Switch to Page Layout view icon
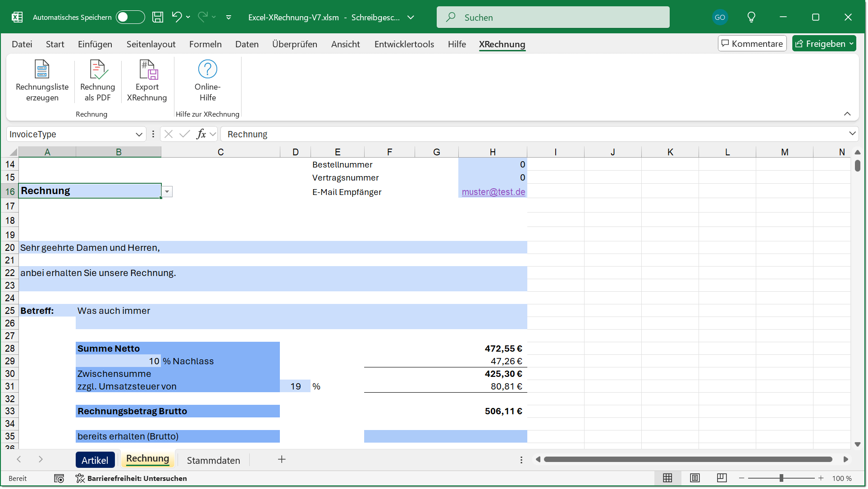 [694, 478]
